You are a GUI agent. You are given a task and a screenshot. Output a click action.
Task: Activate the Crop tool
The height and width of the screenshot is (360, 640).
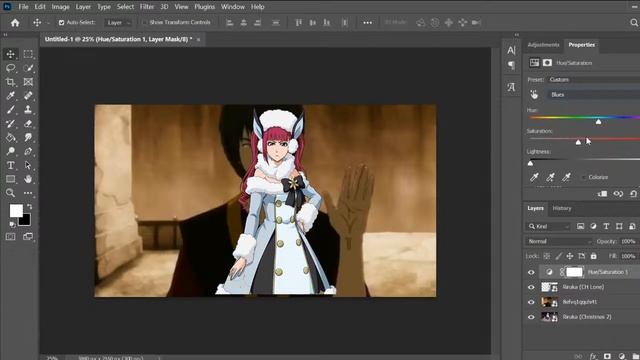pyautogui.click(x=11, y=82)
